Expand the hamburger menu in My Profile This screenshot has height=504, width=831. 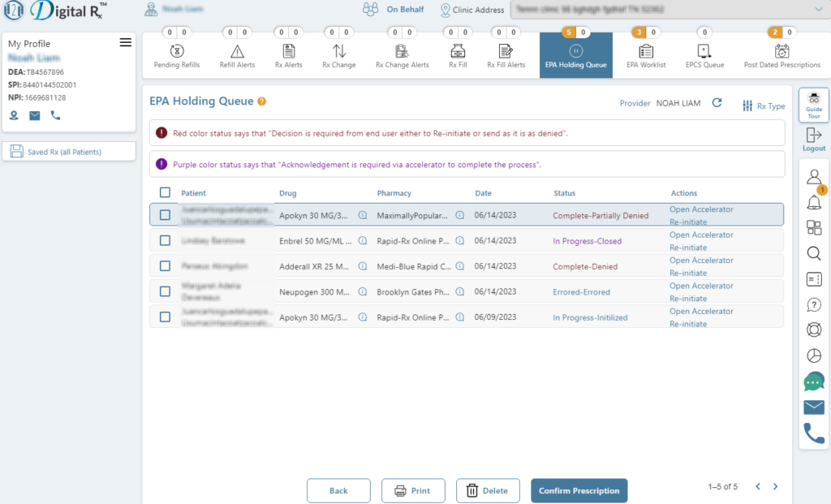126,43
